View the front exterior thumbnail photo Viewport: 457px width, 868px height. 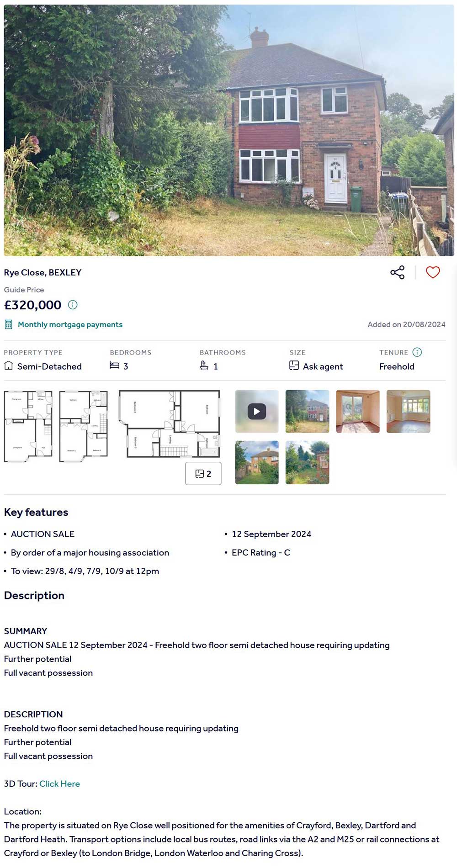tap(307, 411)
